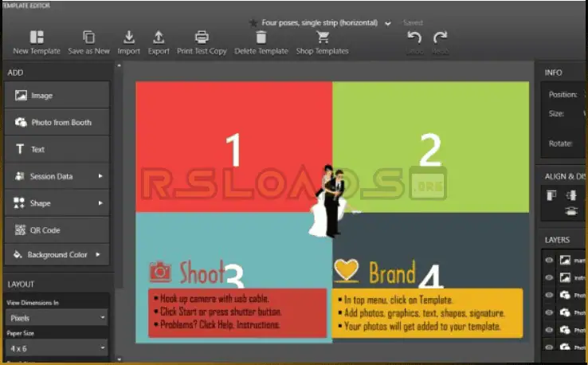Screen dimensions: 588x365
Task: Open the View Dimensions In Pixels dropdown
Action: (57, 318)
